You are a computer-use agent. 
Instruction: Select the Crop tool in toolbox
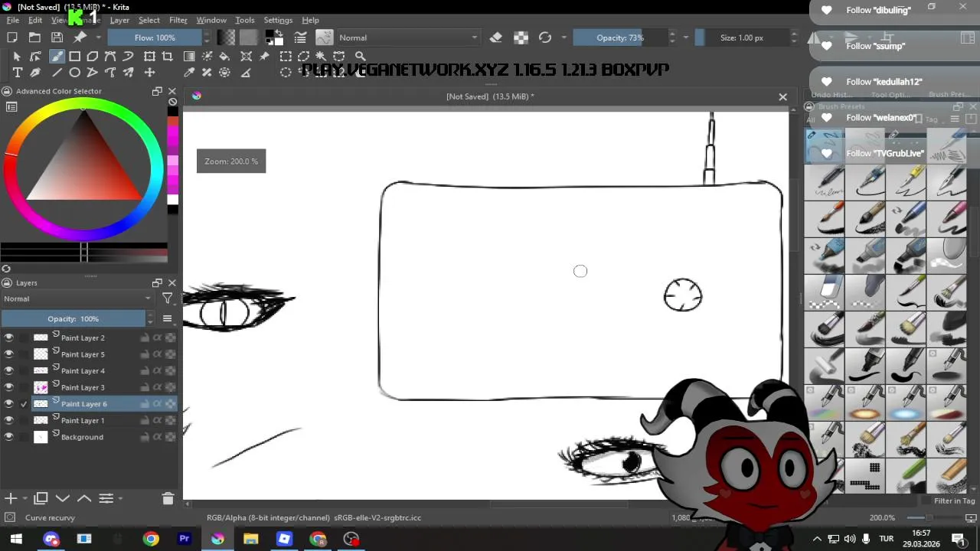click(x=167, y=56)
